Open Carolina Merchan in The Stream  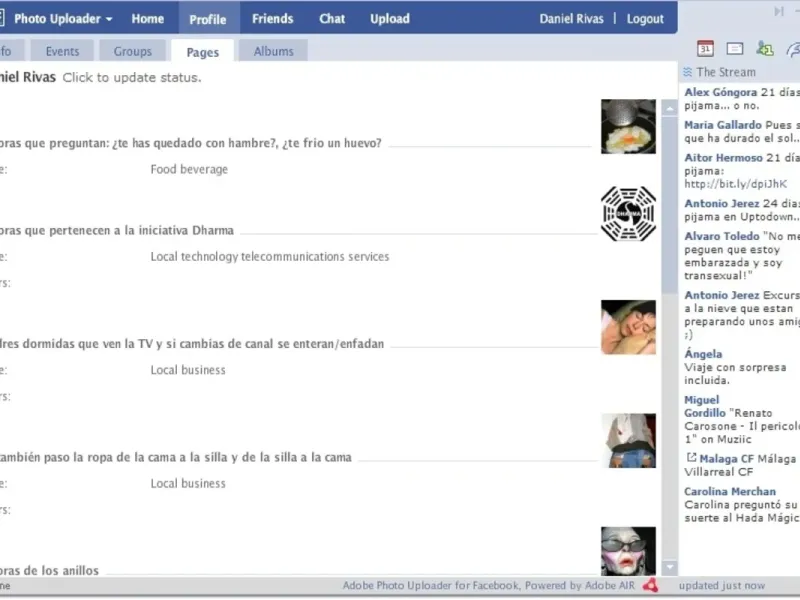pos(730,491)
